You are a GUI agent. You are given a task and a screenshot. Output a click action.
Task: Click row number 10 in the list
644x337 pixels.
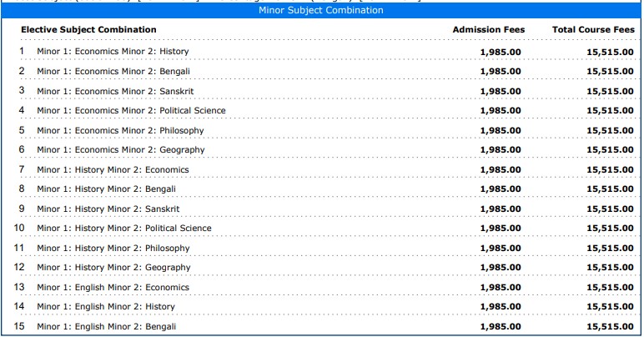[x=19, y=229]
